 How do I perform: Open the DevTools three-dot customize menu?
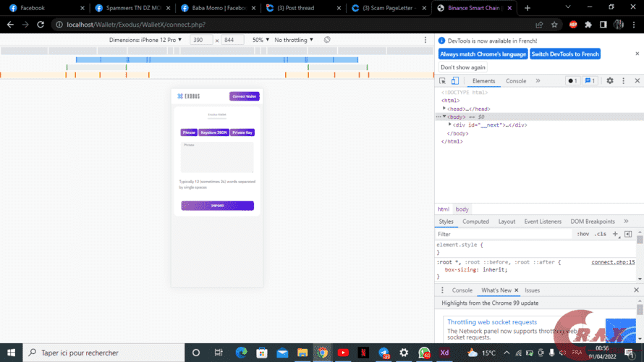coord(624,81)
